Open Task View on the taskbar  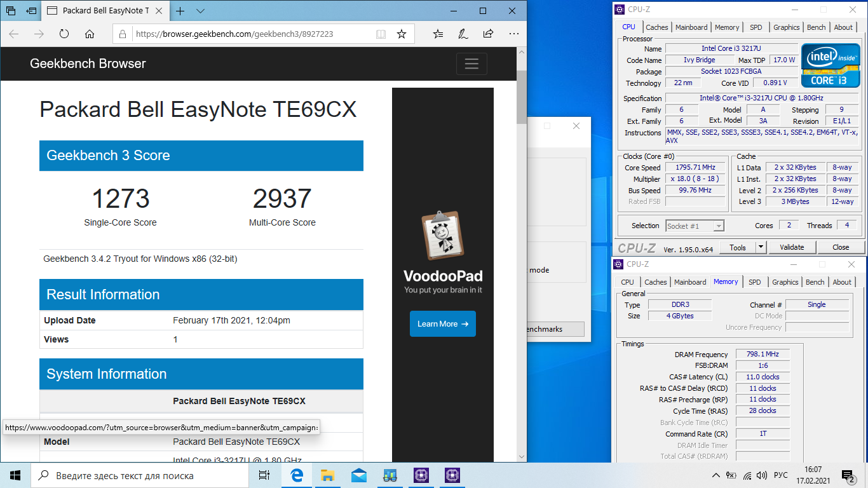[264, 475]
